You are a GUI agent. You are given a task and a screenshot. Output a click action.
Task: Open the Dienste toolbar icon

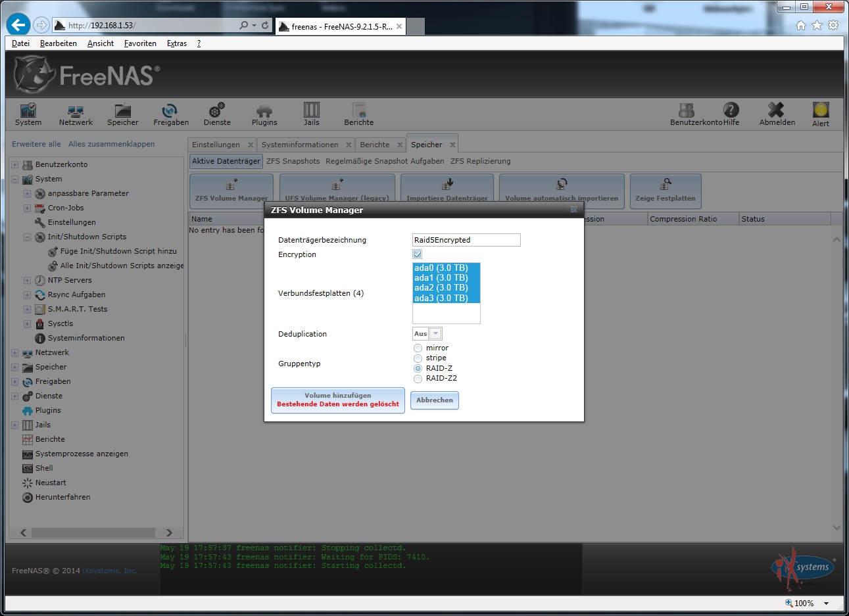click(x=217, y=114)
